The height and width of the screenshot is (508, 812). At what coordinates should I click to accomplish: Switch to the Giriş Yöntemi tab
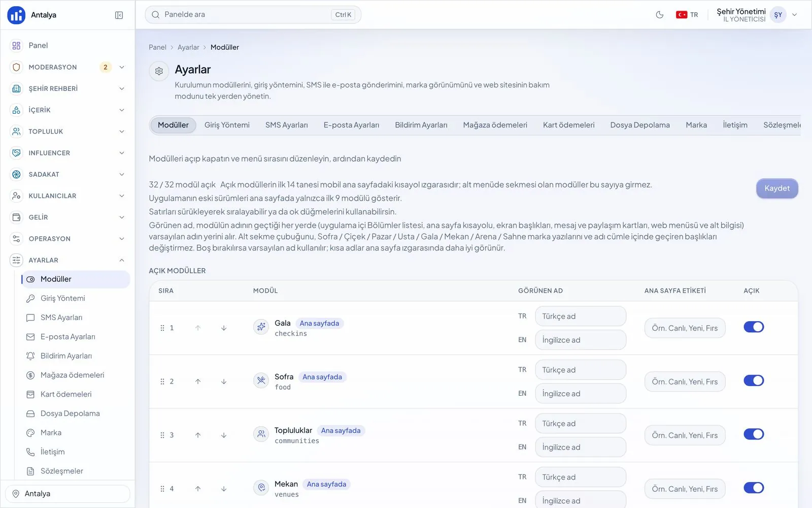227,125
